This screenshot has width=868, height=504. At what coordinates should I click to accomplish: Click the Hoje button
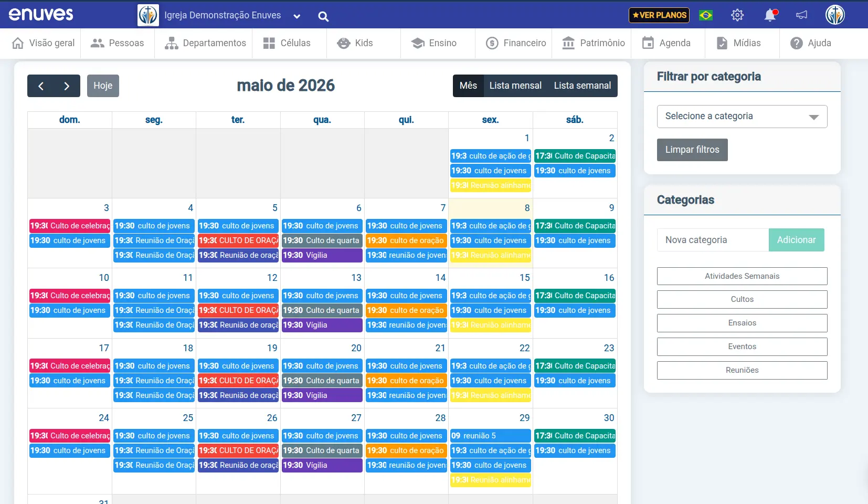pyautogui.click(x=103, y=86)
